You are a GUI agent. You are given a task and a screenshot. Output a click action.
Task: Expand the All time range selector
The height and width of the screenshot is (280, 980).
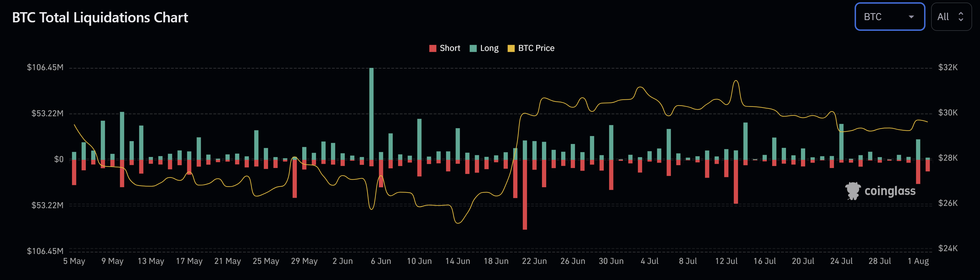951,17
